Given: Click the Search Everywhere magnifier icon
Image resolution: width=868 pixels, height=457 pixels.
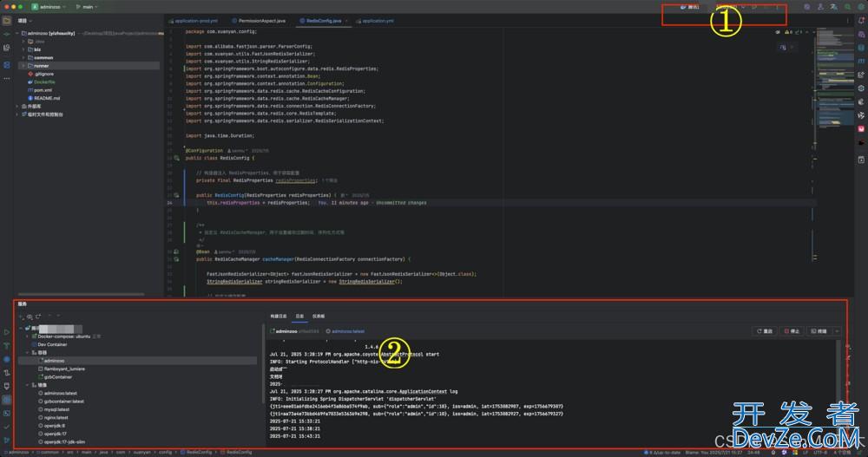Looking at the screenshot, I should (x=847, y=7).
